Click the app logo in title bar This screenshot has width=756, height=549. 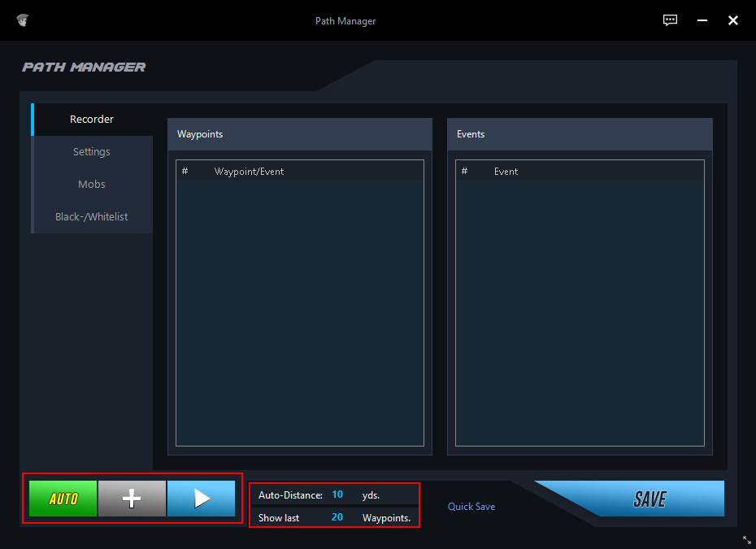click(23, 20)
